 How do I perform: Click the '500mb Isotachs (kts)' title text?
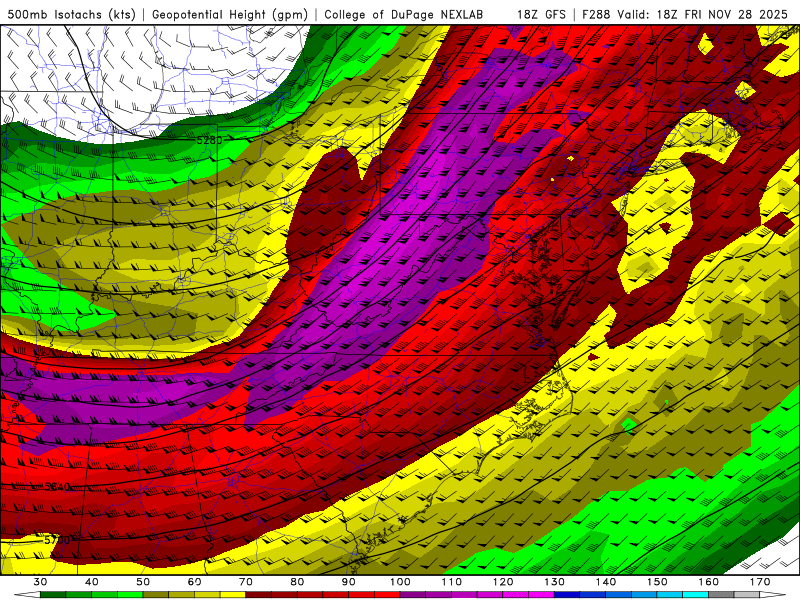71,14
